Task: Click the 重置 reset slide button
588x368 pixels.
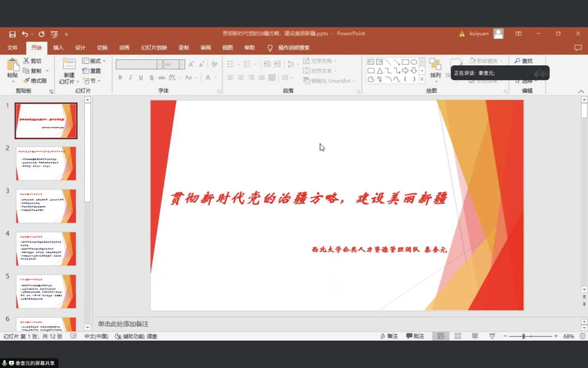Action: (x=92, y=71)
